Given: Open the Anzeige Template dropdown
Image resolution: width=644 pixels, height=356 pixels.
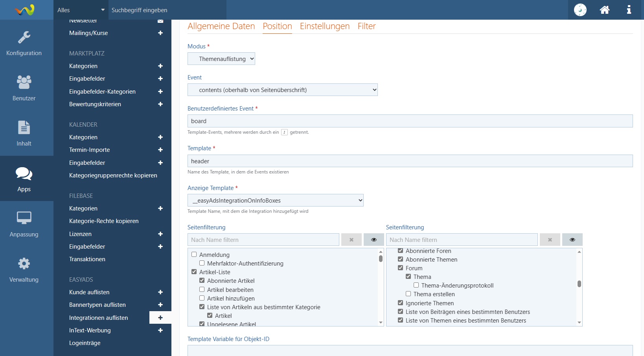Looking at the screenshot, I should (x=276, y=200).
